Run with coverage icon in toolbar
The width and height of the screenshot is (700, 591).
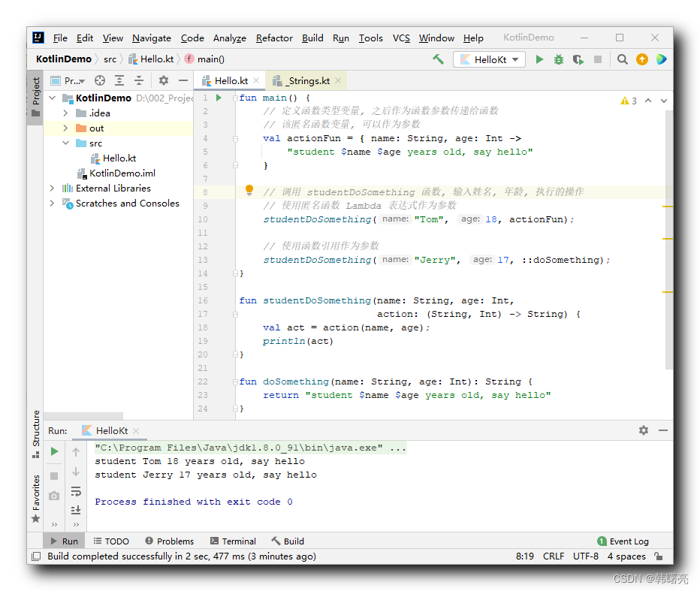pyautogui.click(x=578, y=59)
